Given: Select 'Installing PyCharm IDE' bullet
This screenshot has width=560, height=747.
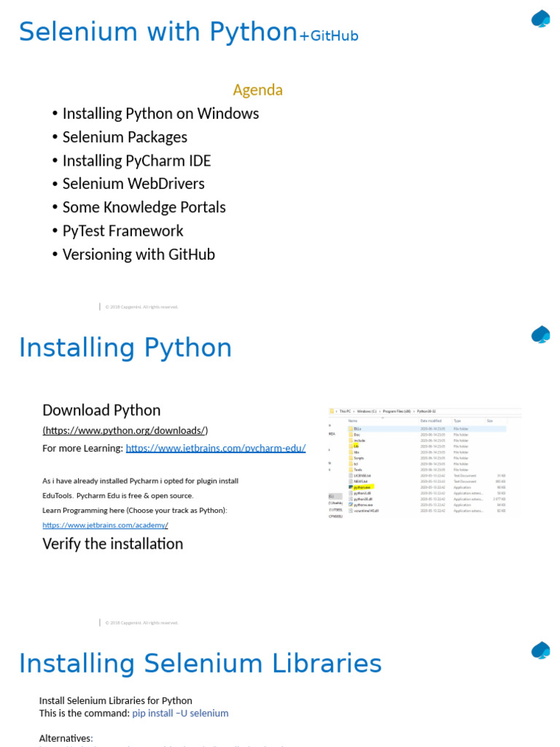Looking at the screenshot, I should coord(136,160).
